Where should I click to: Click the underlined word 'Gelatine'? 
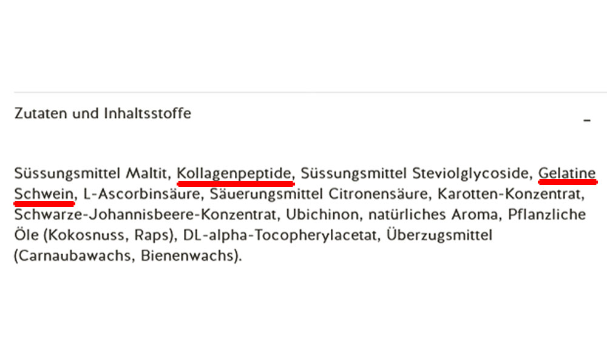567,173
